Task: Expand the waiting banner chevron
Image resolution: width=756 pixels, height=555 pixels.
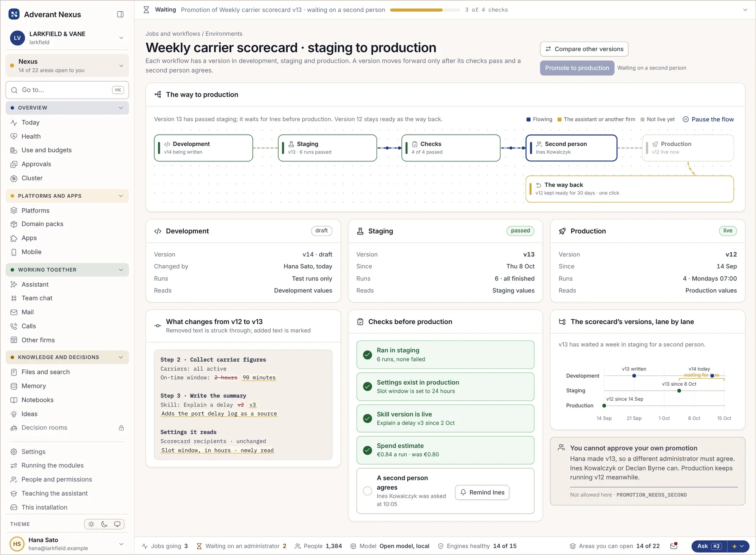Action: [745, 10]
